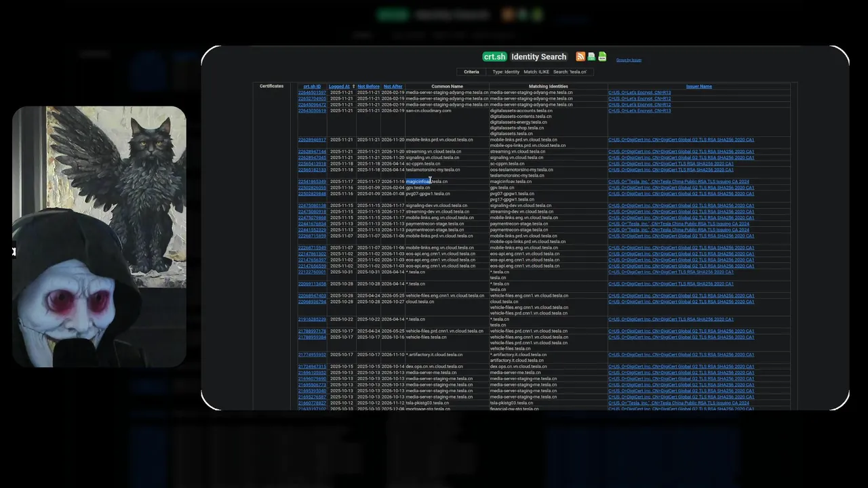Open the RSS Atom feed icon
This screenshot has height=488, width=868.
pos(580,56)
